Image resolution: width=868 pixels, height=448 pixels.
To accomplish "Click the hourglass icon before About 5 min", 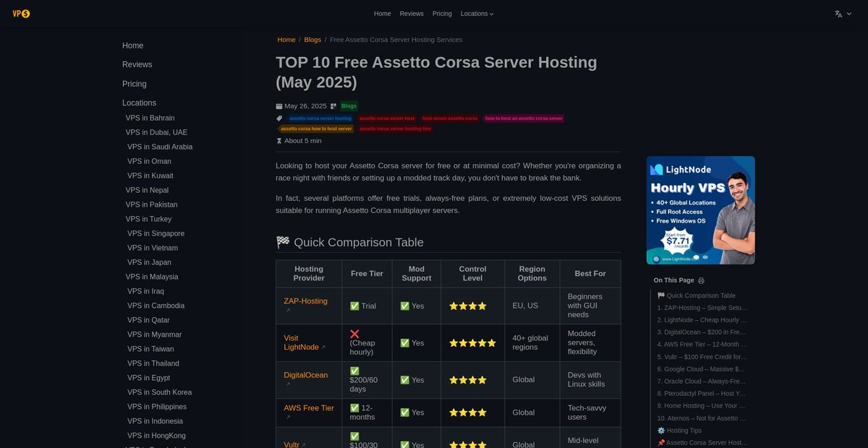I will tap(279, 141).
